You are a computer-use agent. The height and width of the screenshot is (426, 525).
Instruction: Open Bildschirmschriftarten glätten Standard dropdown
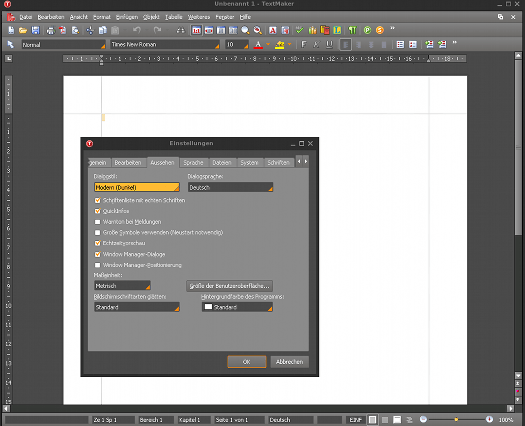(x=137, y=307)
